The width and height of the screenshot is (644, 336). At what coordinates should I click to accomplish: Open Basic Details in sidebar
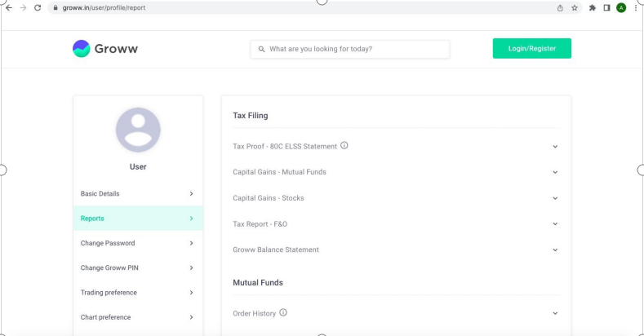(x=138, y=193)
